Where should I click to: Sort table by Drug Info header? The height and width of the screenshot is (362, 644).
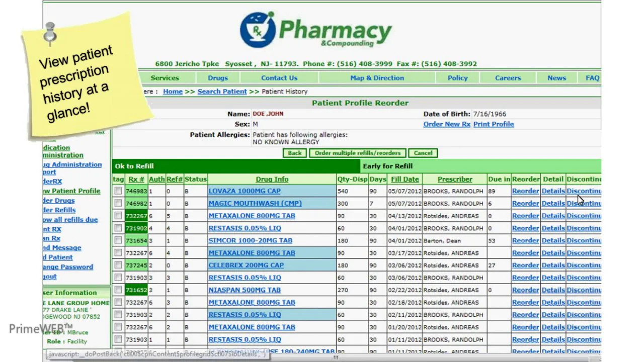click(x=272, y=179)
